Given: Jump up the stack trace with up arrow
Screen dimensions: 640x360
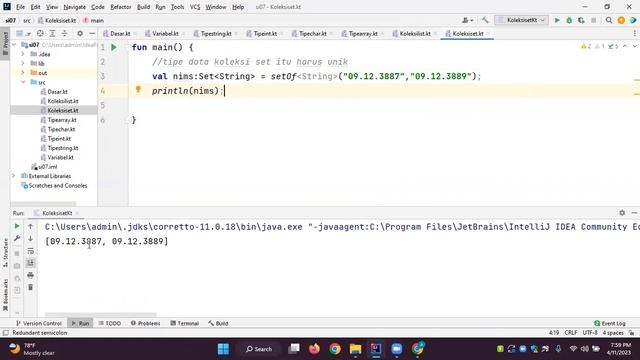Looking at the screenshot, I should pos(30,226).
